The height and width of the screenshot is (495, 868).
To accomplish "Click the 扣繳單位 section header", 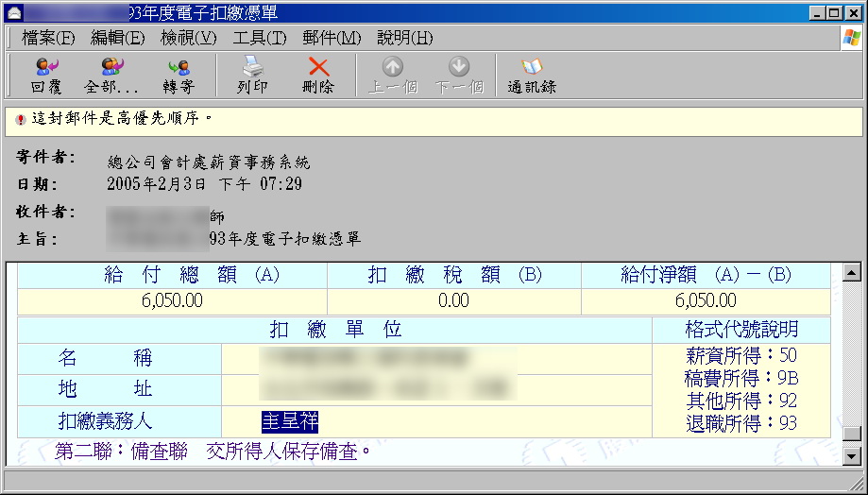I will point(335,330).
